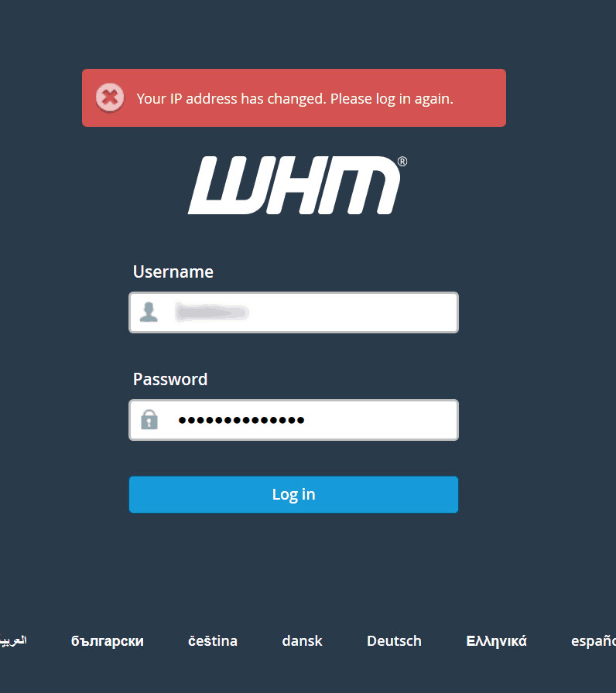
Task: Click the blurred username text
Action: click(x=212, y=312)
